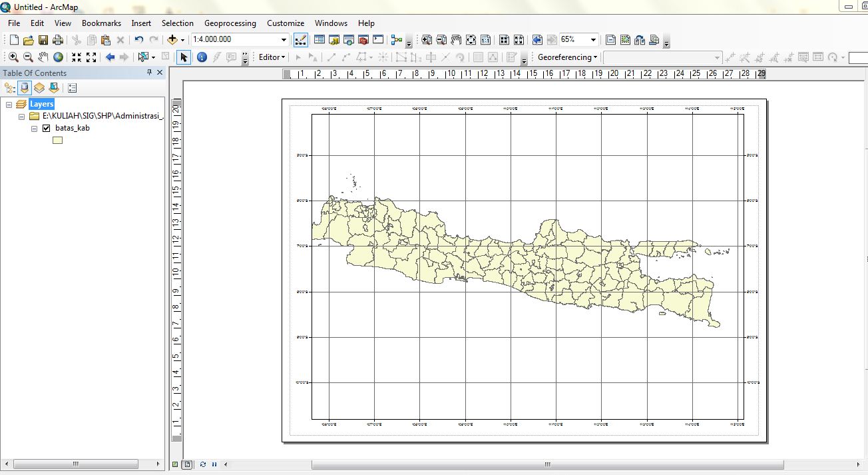The width and height of the screenshot is (868, 475).
Task: Switch to List By Source view
Action: (25, 87)
